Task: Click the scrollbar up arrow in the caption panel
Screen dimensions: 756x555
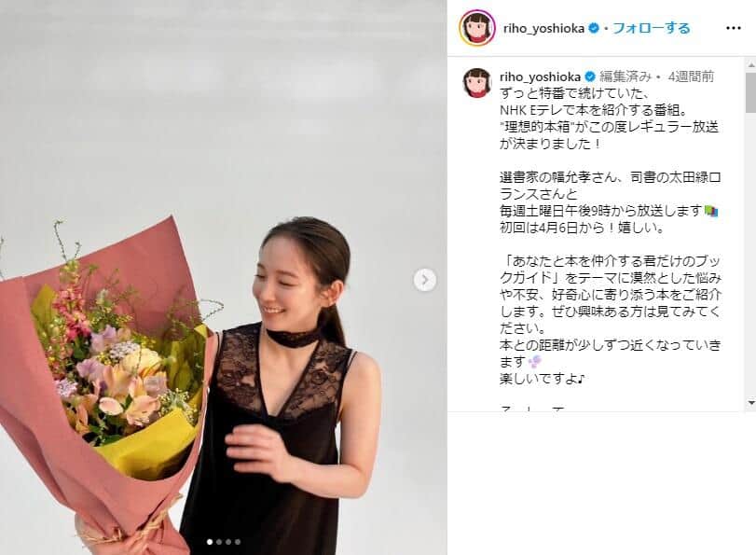Action: 750,64
